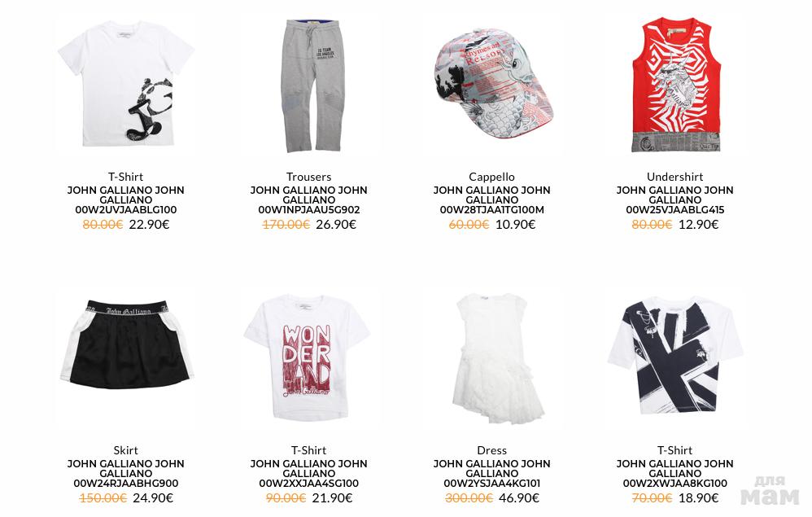View the black Skirt product image

click(x=126, y=344)
